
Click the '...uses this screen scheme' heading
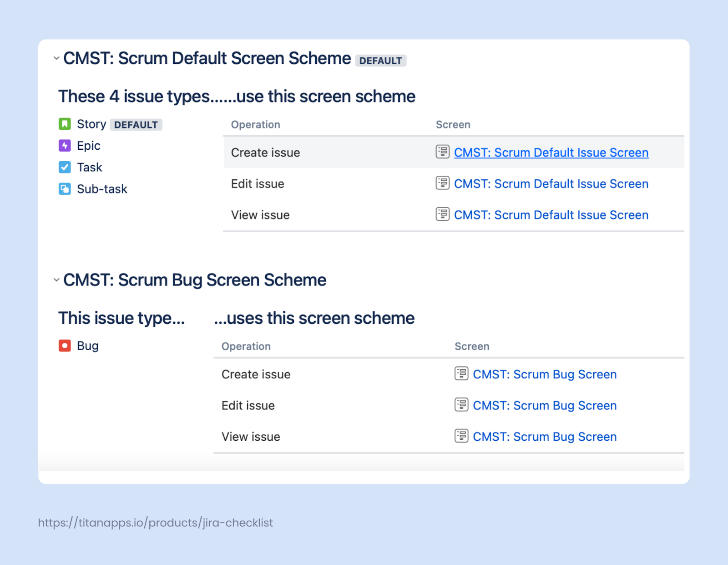pos(314,318)
